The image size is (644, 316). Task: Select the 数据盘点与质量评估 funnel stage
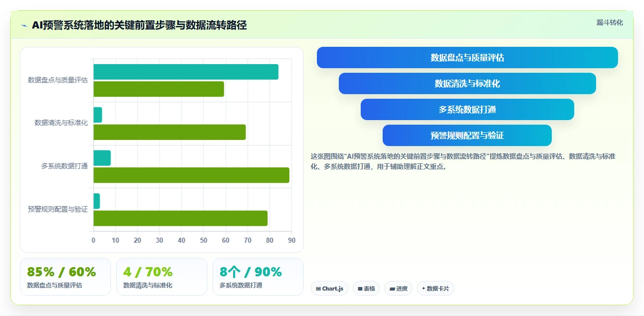(x=467, y=58)
